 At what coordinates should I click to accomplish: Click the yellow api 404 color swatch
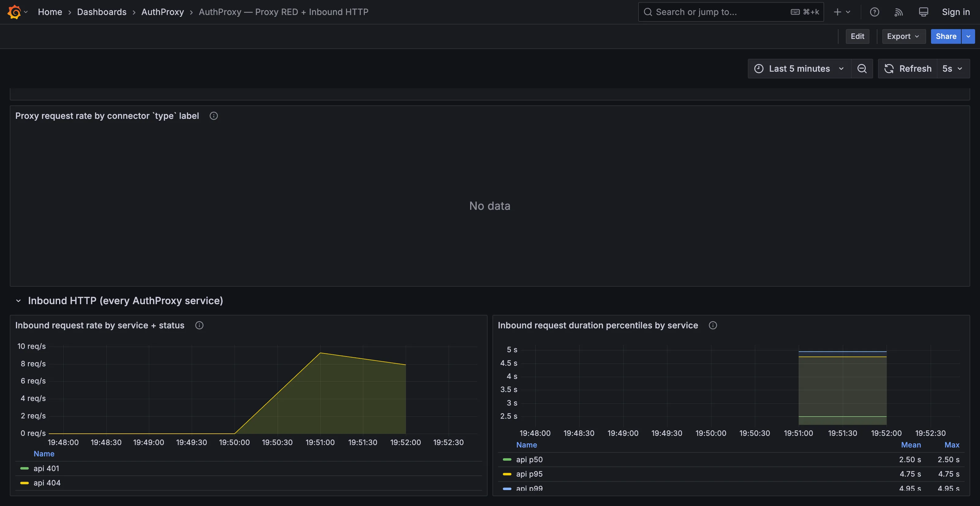pos(24,483)
